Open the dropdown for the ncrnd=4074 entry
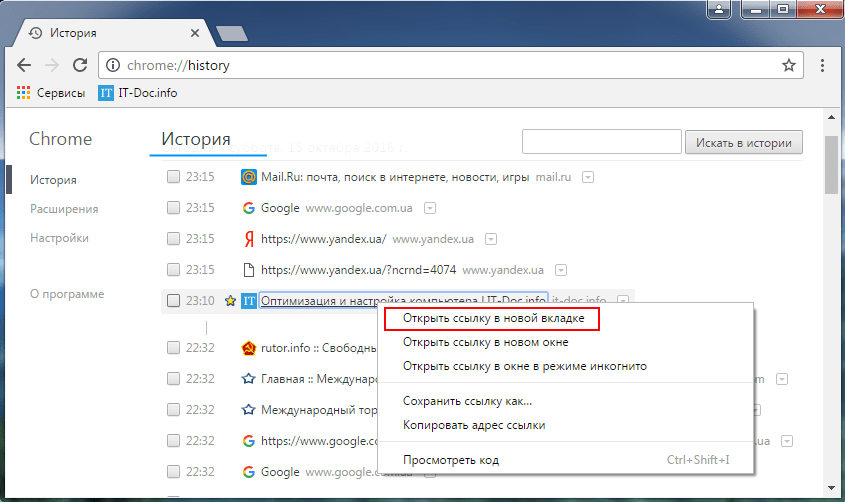The width and height of the screenshot is (845, 502). 560,270
